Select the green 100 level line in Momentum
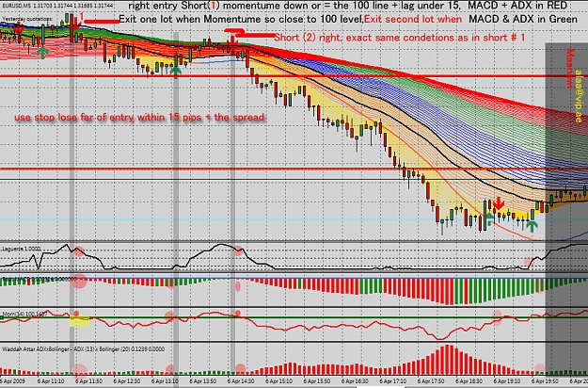Image resolution: width=588 pixels, height=388 pixels. click(294, 317)
